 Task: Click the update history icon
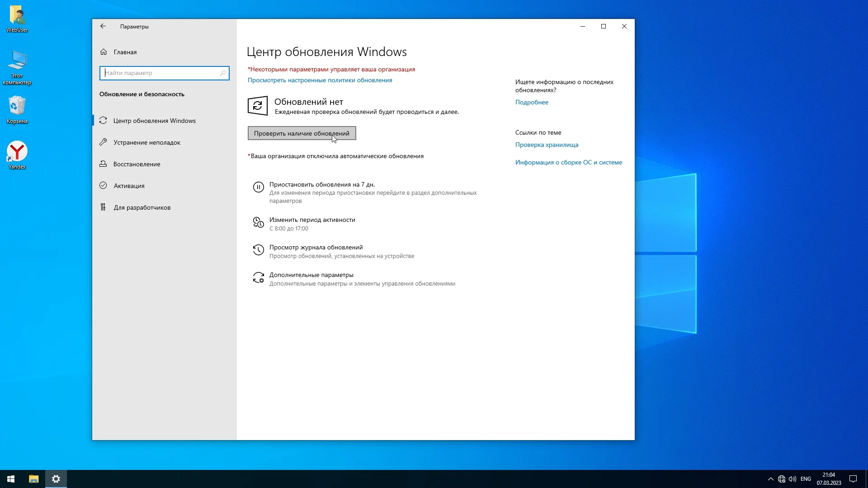point(258,250)
